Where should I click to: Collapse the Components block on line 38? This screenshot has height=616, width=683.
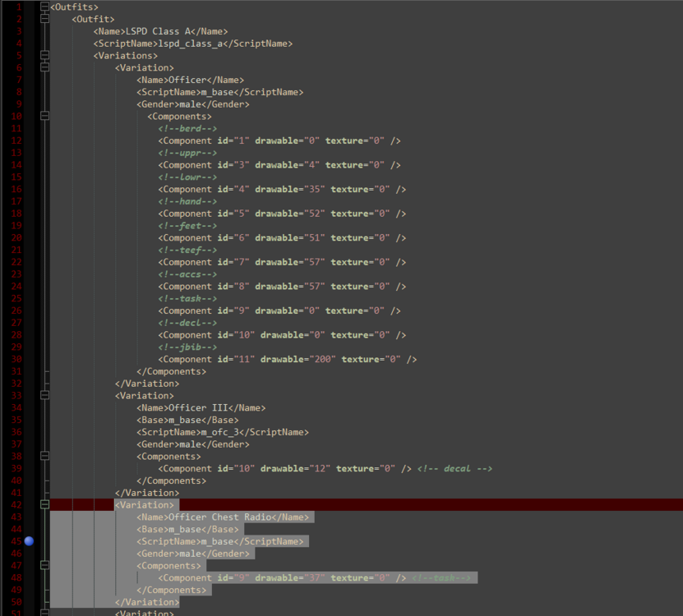[45, 456]
